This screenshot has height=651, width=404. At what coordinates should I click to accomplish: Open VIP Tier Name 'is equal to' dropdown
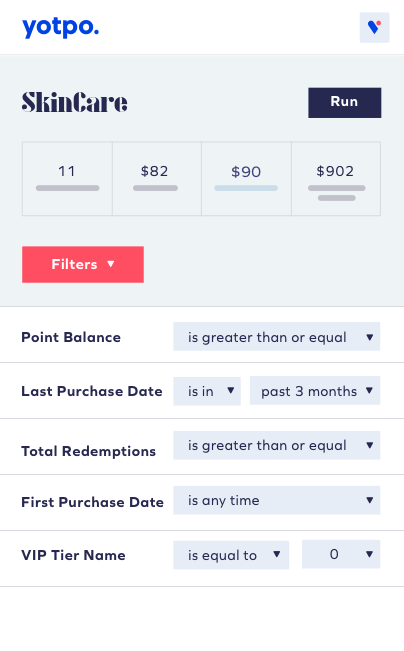pos(231,555)
